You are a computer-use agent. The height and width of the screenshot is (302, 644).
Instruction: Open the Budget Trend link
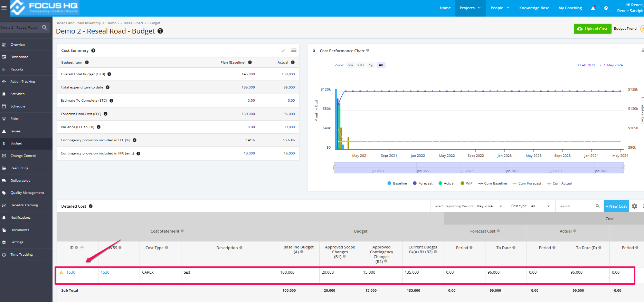pos(625,29)
